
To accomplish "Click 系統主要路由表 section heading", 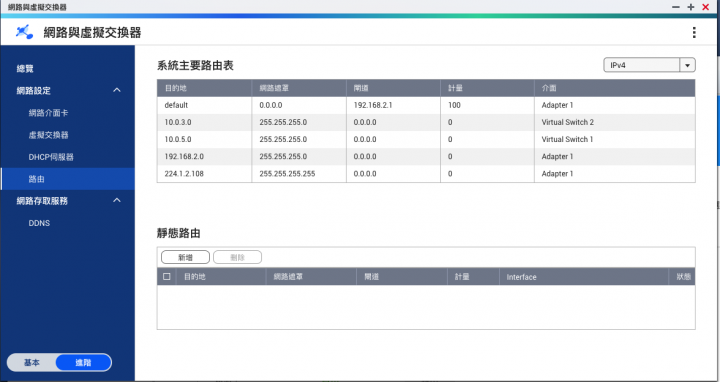I will coord(195,66).
